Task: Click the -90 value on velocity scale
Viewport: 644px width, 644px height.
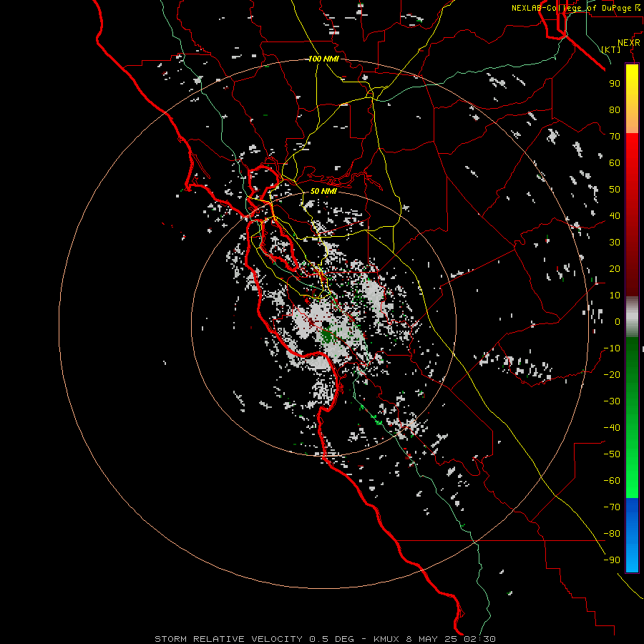Action: 612,560
